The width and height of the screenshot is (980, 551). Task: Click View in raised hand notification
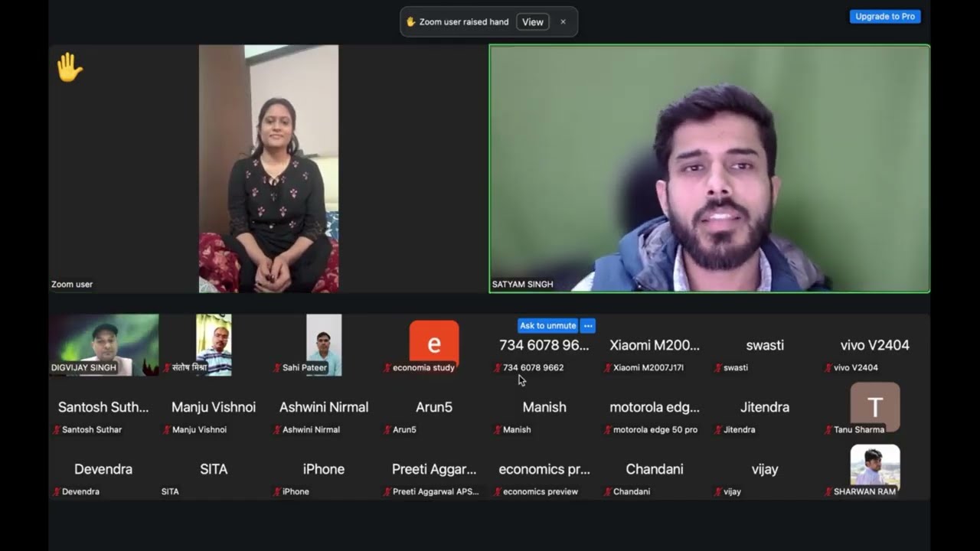tap(532, 22)
